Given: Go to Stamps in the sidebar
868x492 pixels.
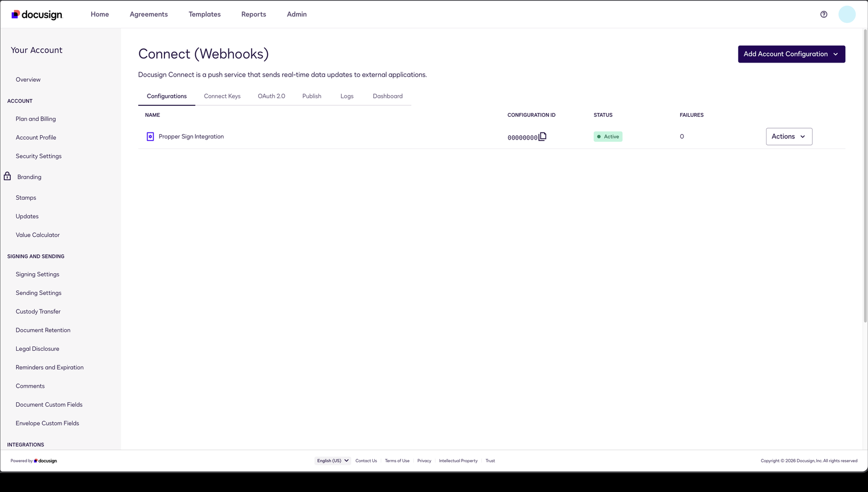Looking at the screenshot, I should pyautogui.click(x=26, y=198).
